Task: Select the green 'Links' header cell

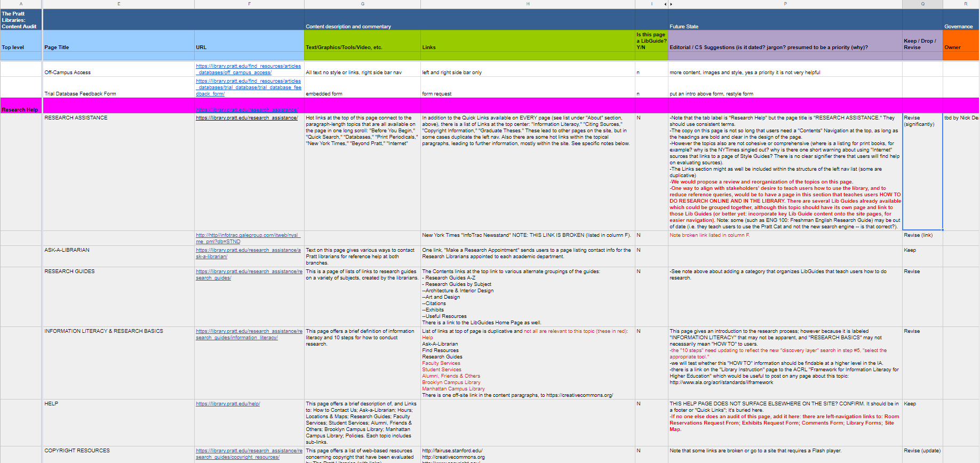Action: coord(528,41)
